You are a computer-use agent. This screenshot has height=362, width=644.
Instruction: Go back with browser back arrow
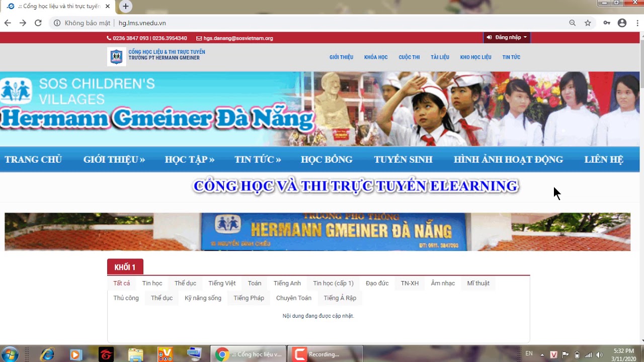(8, 23)
